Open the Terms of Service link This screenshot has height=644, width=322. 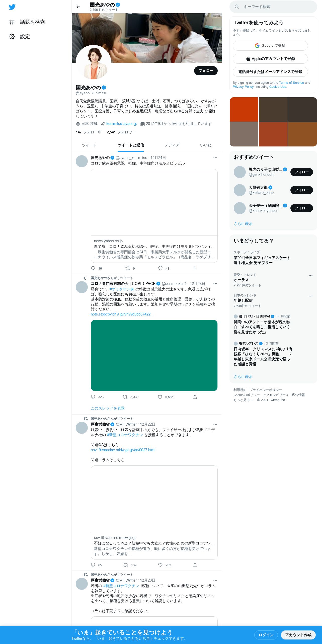291,83
